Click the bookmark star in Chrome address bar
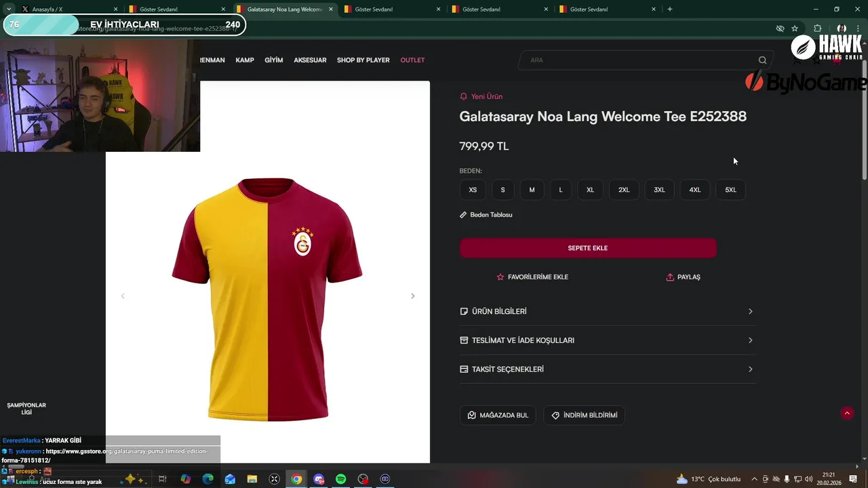 pos(795,28)
